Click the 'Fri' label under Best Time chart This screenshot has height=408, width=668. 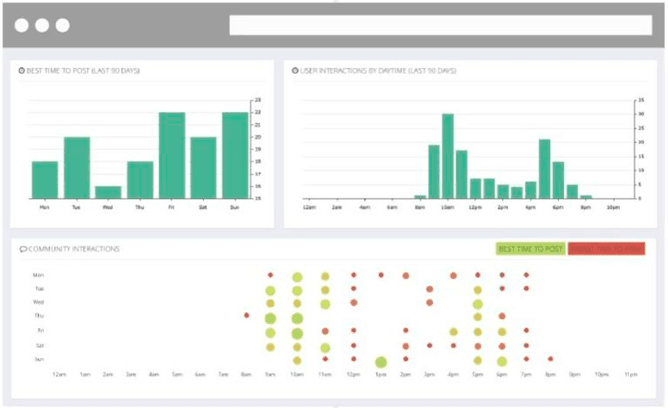click(171, 207)
